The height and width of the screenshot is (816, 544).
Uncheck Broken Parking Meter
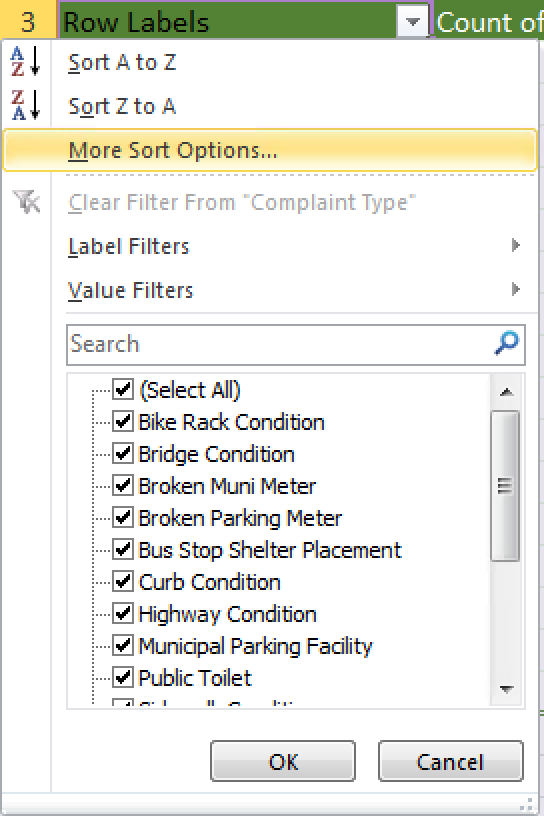click(x=123, y=518)
